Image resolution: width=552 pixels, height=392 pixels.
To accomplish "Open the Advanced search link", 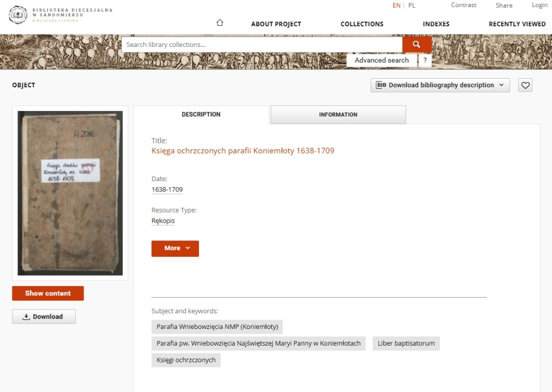I will click(382, 60).
